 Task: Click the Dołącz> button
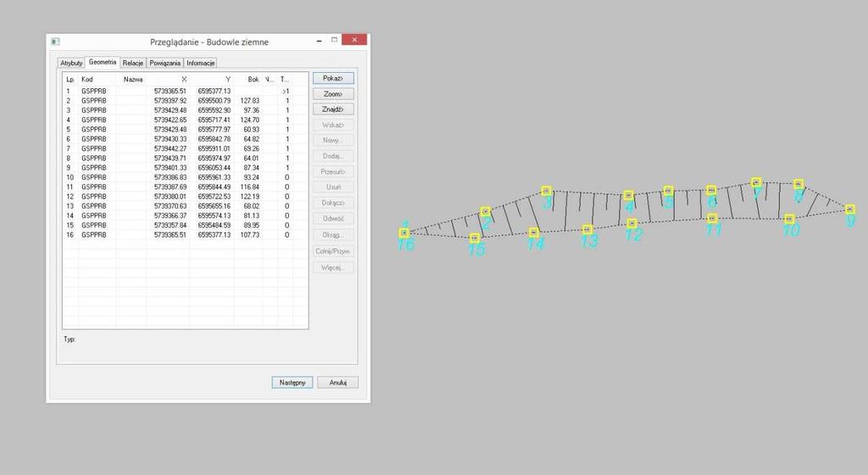333,203
